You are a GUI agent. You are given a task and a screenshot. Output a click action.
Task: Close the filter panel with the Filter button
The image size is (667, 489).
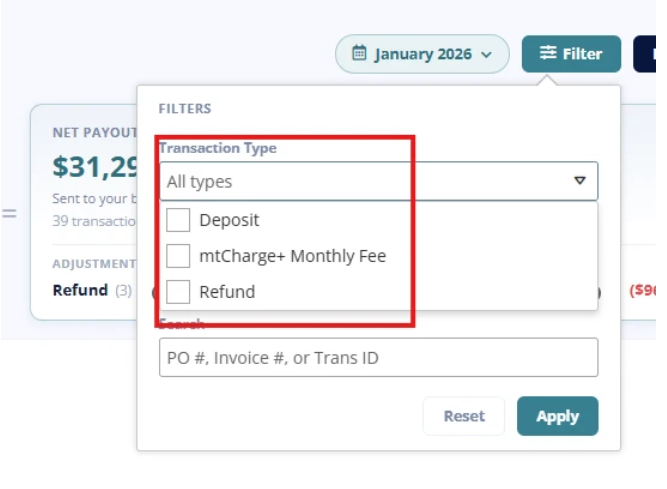tap(571, 54)
